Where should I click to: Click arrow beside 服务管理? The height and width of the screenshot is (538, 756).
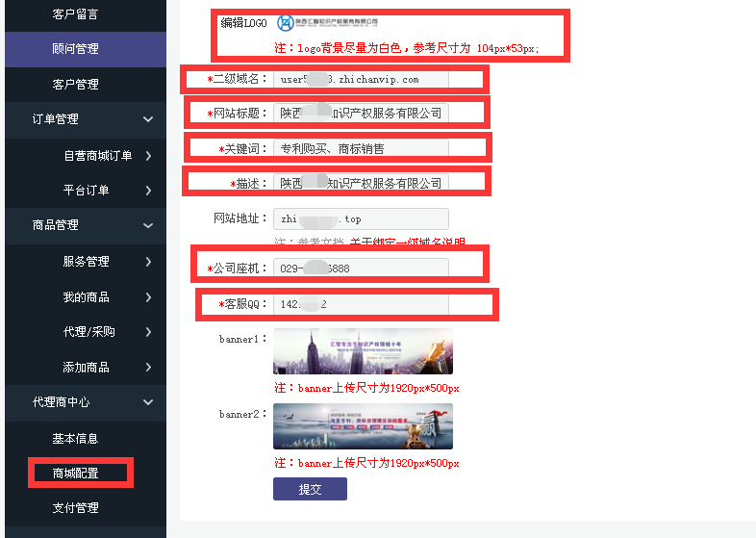point(148,262)
